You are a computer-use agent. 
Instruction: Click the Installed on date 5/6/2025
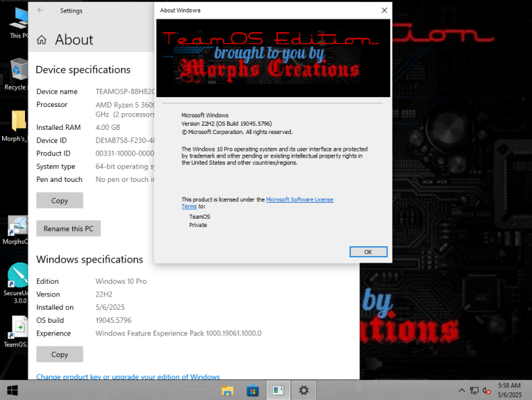pyautogui.click(x=110, y=308)
